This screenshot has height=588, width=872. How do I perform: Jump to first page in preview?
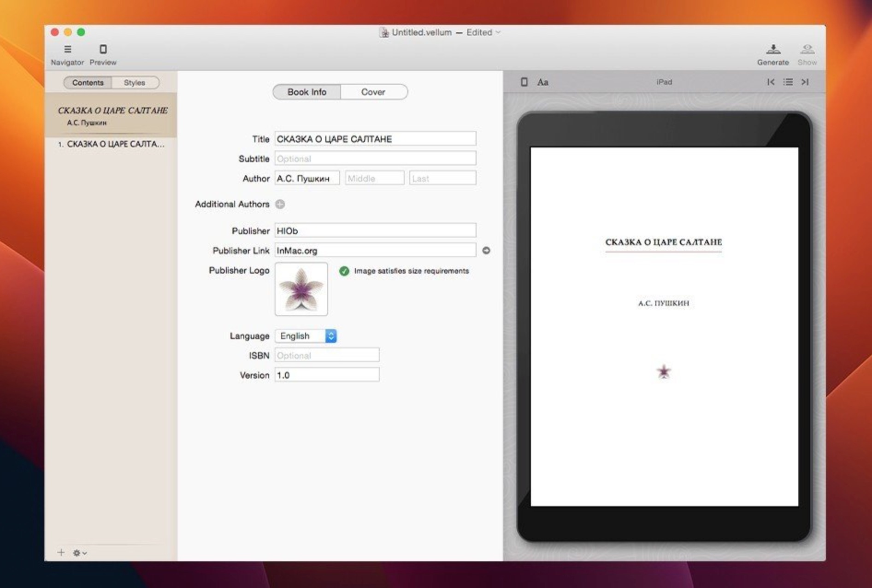pos(770,82)
